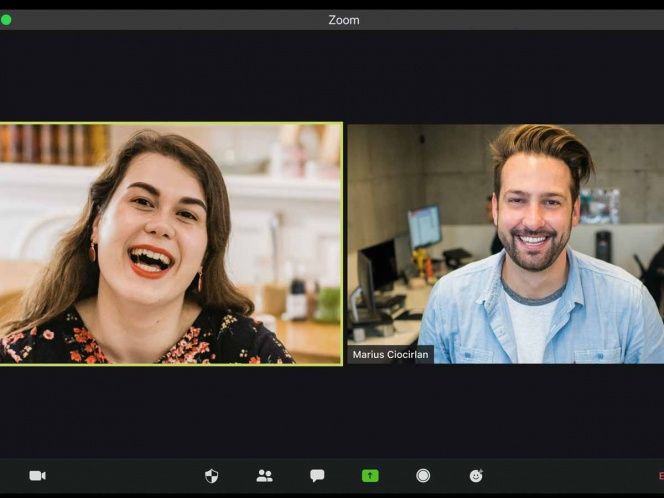Open the Reactions smiley icon
Screen dimensions: 664x498
pyautogui.click(x=476, y=476)
